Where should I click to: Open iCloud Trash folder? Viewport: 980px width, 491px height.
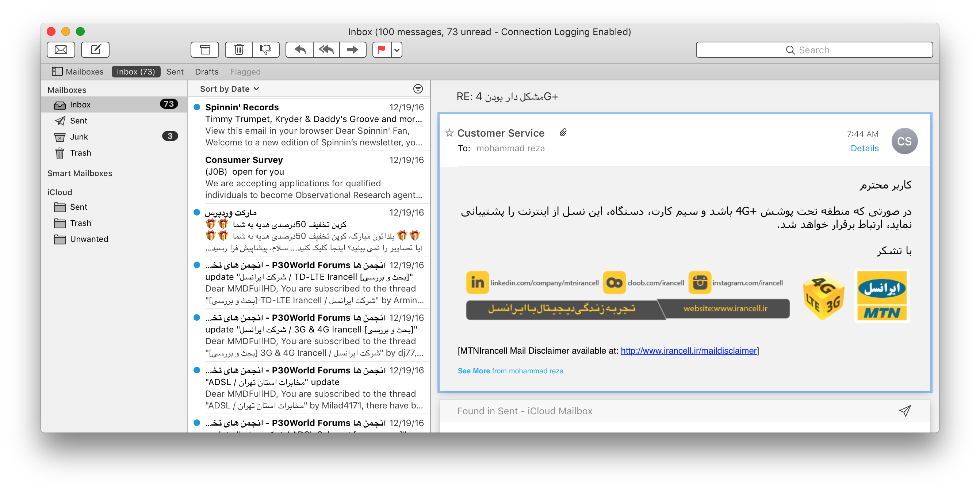point(114,223)
